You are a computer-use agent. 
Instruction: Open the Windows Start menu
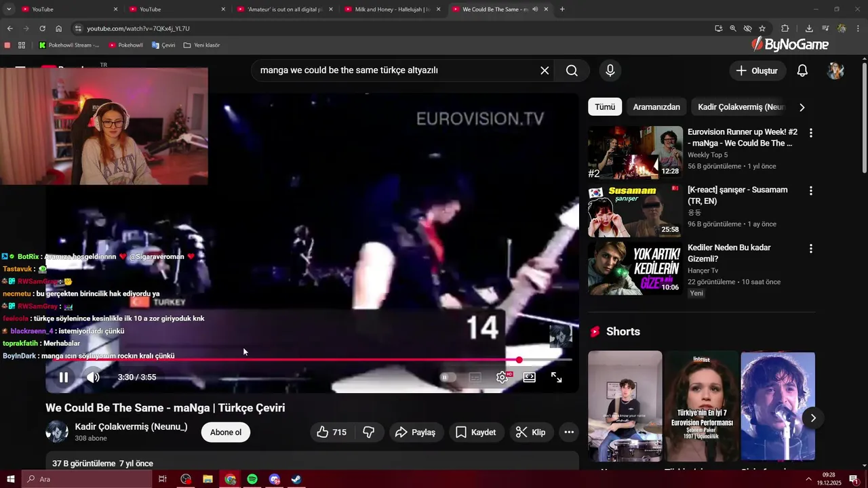[x=10, y=479]
